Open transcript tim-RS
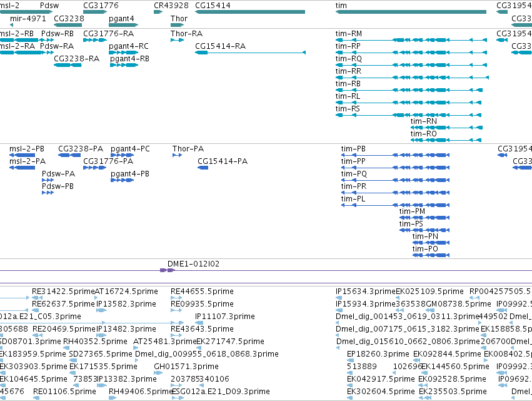Viewport: 532px width, 401px height. (x=408, y=116)
